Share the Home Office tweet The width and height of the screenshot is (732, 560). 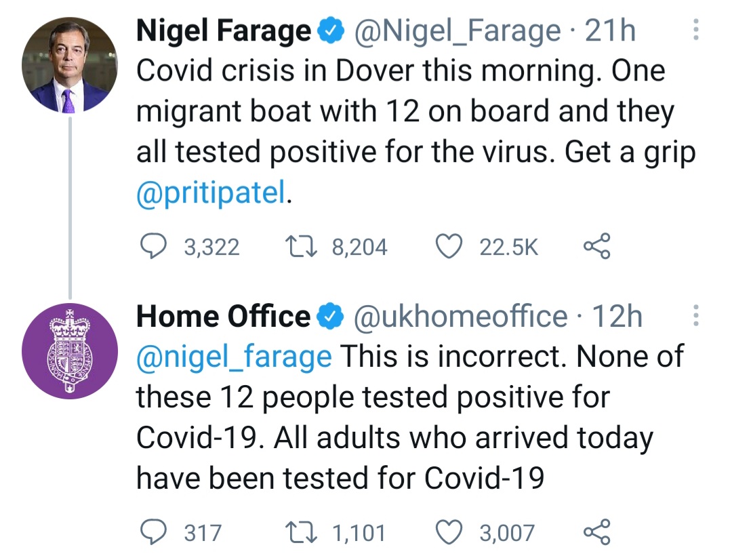597,532
